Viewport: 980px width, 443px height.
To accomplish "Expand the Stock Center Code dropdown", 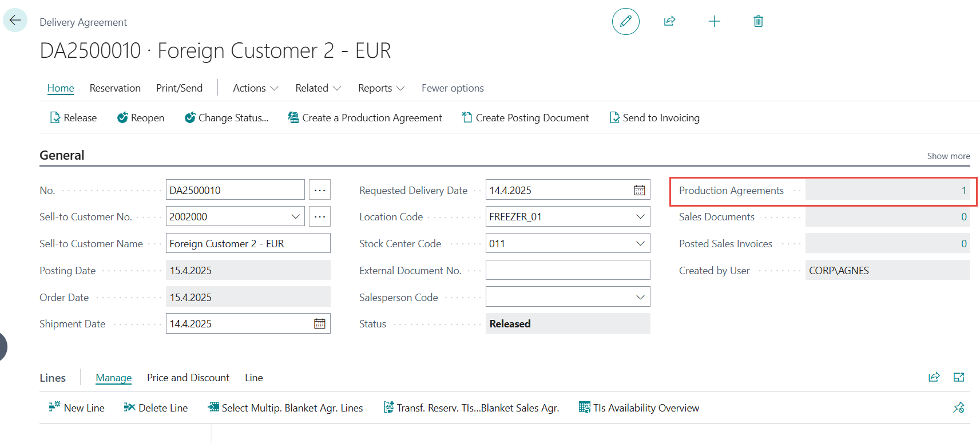I will coord(640,244).
